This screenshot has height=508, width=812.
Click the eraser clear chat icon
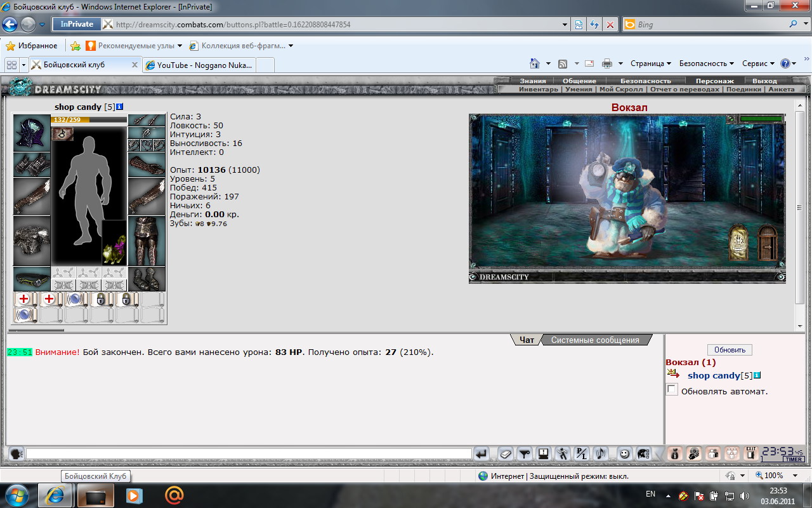[x=505, y=453]
